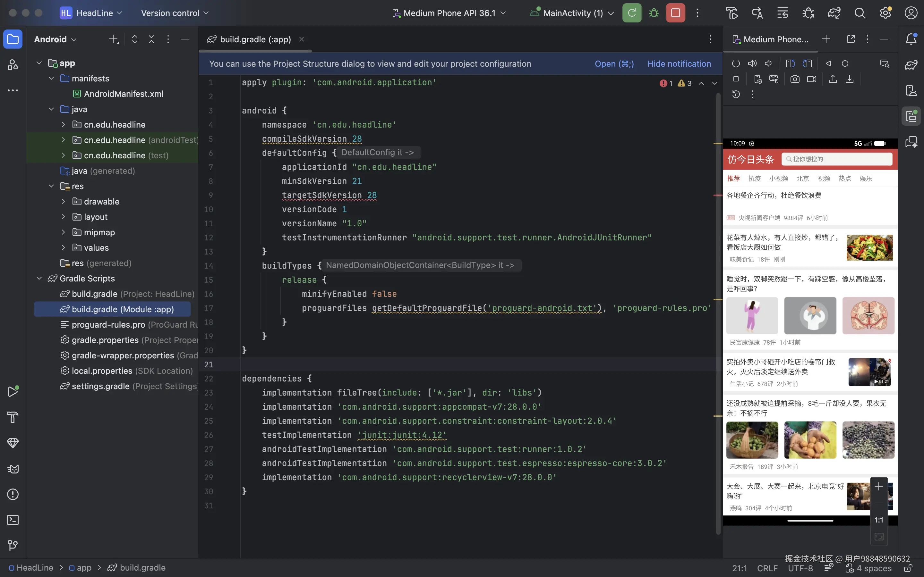Open the Terminal tool window
Image resolution: width=924 pixels, height=577 pixels.
13,520
